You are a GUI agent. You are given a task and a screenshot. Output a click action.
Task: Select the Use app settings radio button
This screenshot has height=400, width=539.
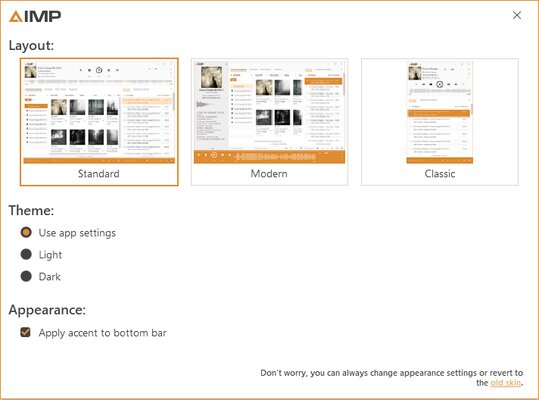pos(26,232)
